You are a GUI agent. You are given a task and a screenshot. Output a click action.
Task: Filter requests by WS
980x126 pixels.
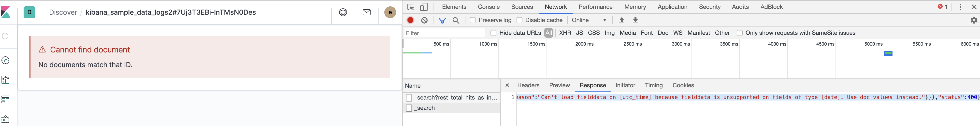click(x=677, y=33)
